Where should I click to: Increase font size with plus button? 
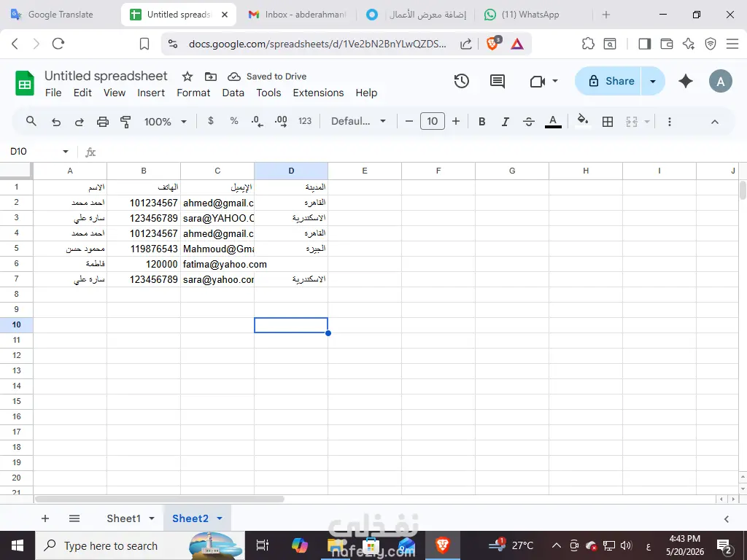(x=456, y=122)
